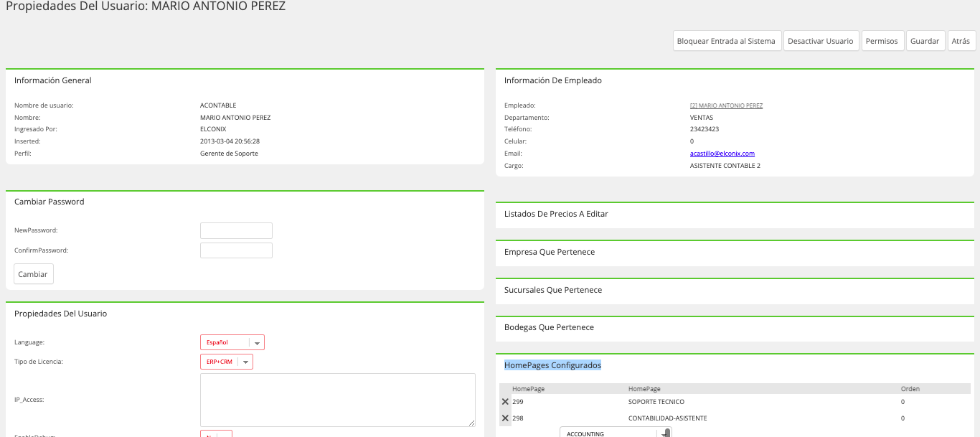Expand the Listados De Precios A Editar section
The image size is (980, 437).
pos(735,214)
